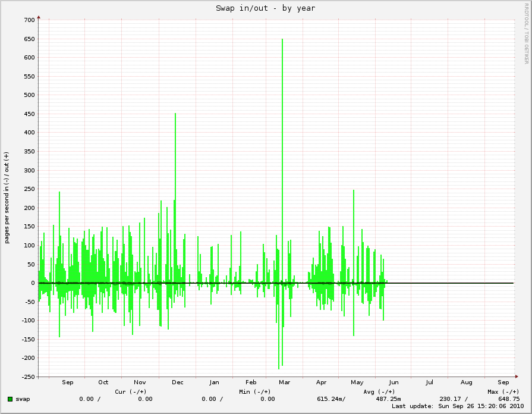
Task: Click the "550" y-axis label
Action: tap(30, 76)
